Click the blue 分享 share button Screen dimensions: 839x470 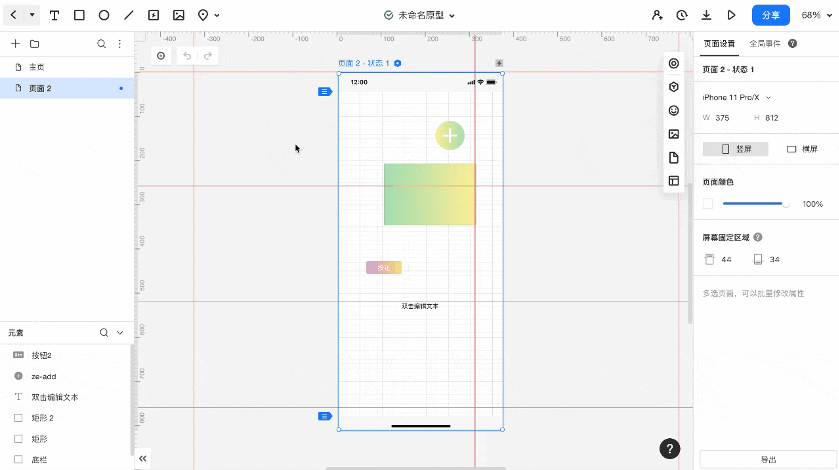[x=771, y=16]
